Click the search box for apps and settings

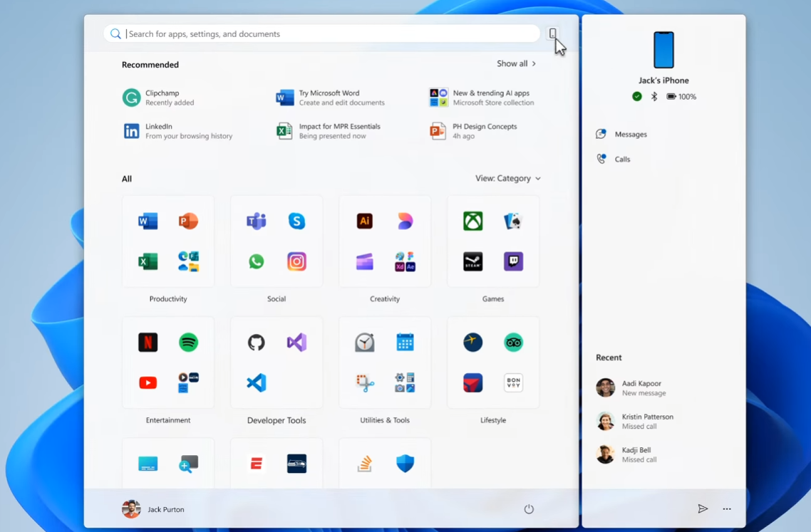[x=321, y=34]
